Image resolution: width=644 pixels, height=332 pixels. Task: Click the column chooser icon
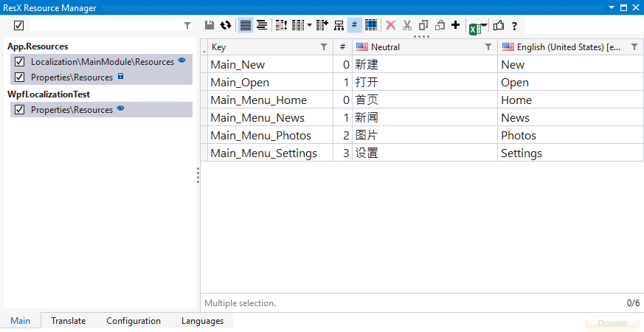click(x=298, y=25)
